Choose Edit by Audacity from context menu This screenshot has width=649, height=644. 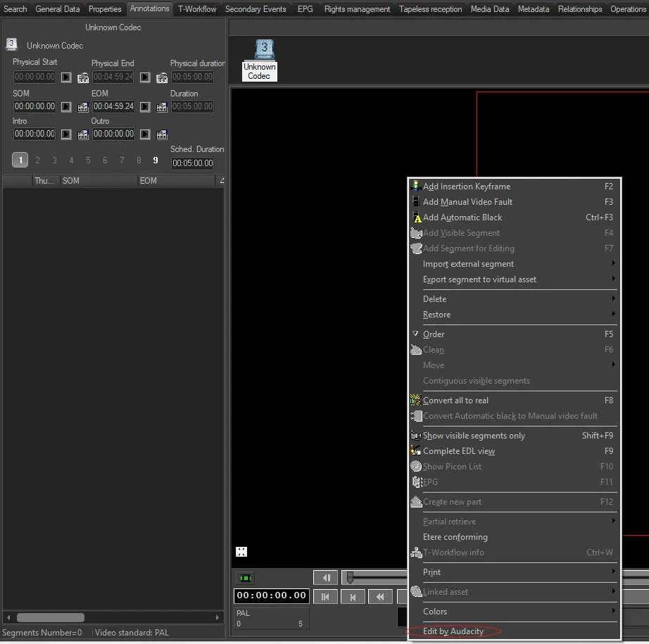[453, 631]
